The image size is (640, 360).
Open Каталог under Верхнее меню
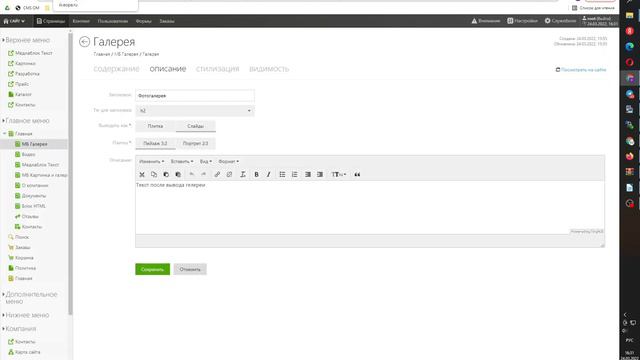20,94
